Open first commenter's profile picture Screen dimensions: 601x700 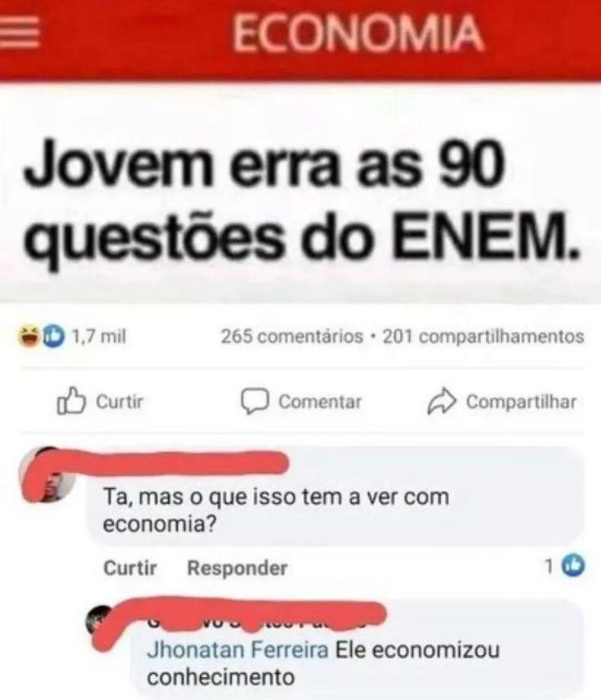[48, 475]
